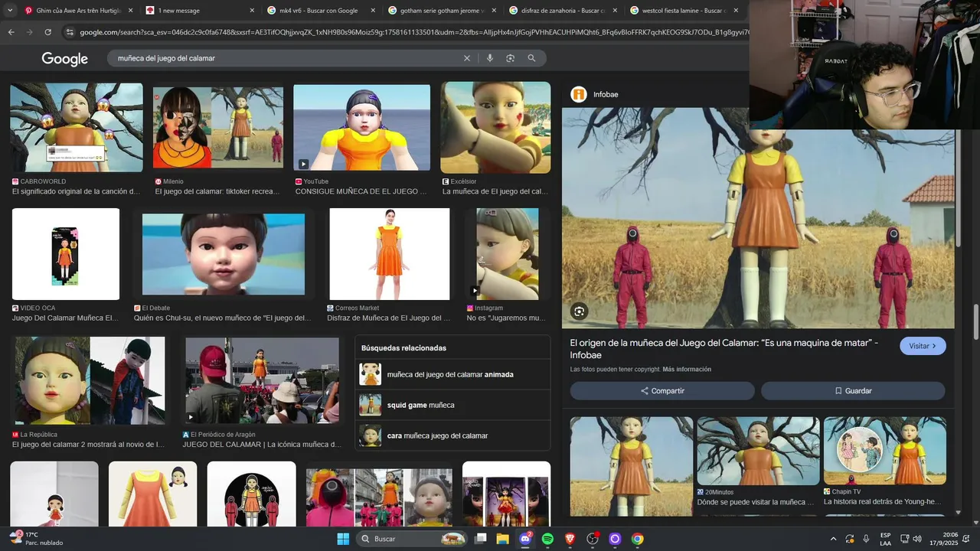Open ESP LAA keyboard language indicator
Viewport: 980px width, 551px height.
[x=885, y=539]
